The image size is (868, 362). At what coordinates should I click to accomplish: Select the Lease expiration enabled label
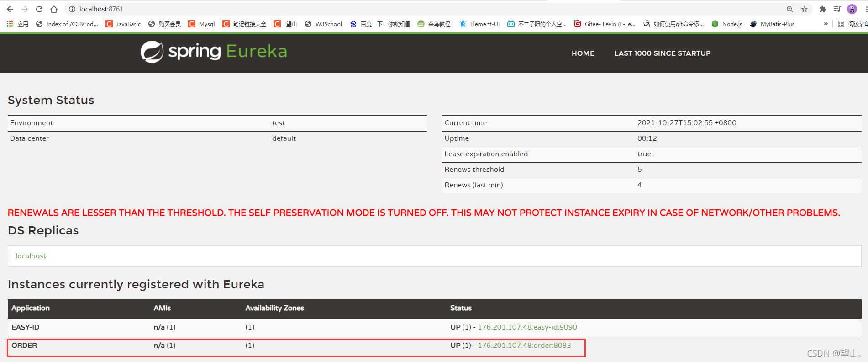486,154
